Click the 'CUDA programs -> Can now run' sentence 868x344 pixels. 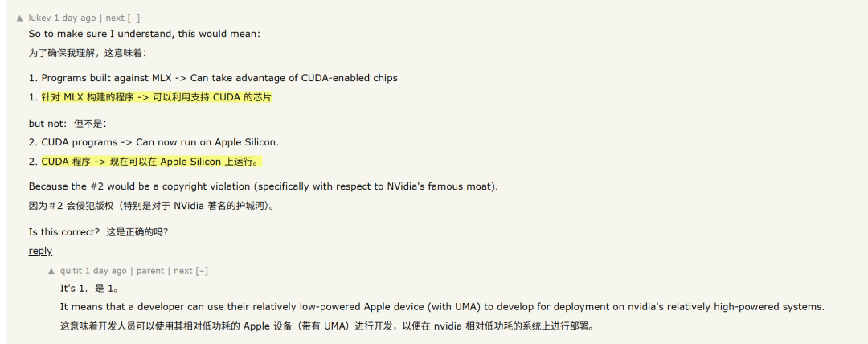click(x=160, y=142)
